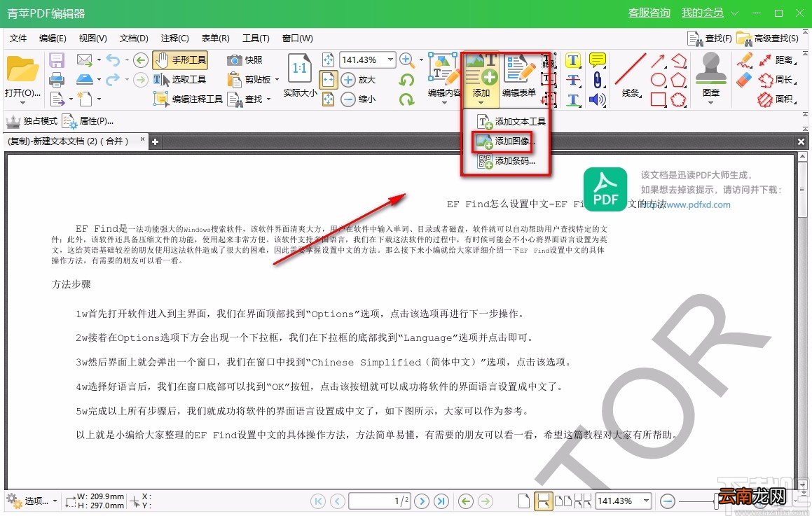Open the Edit Content (编辑内容) tool
Image resolution: width=812 pixels, height=516 pixels.
[x=443, y=76]
